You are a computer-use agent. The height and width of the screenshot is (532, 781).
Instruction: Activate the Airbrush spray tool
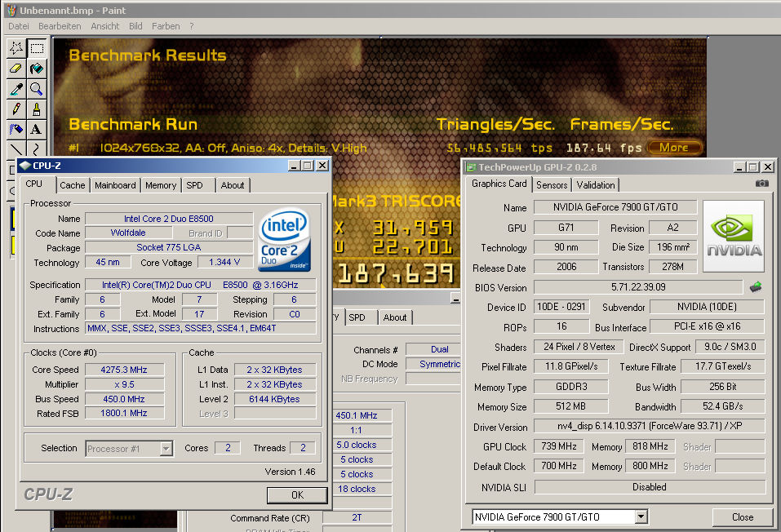click(16, 130)
